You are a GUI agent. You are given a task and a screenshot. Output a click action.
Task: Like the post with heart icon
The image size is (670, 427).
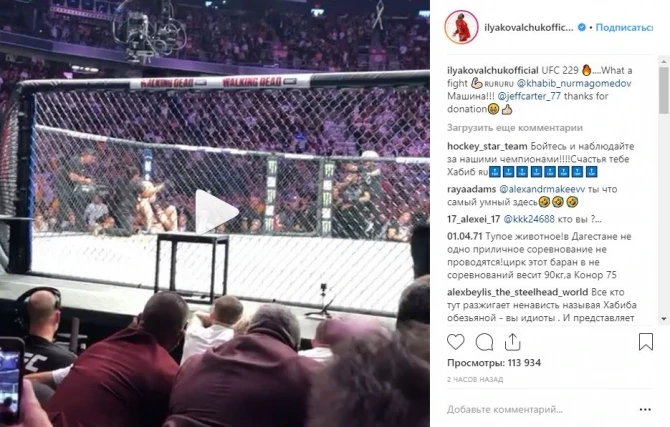(455, 342)
